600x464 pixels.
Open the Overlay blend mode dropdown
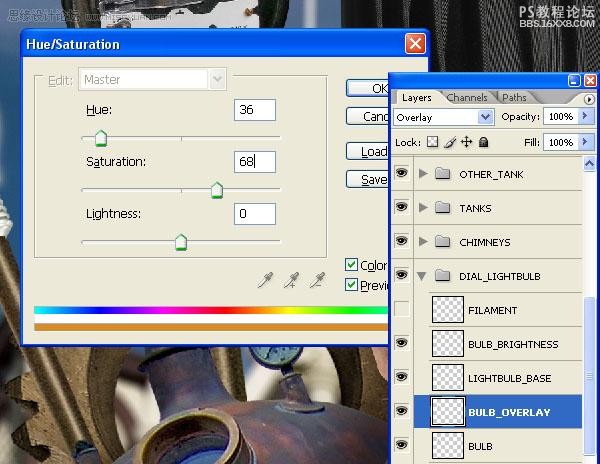click(x=443, y=117)
